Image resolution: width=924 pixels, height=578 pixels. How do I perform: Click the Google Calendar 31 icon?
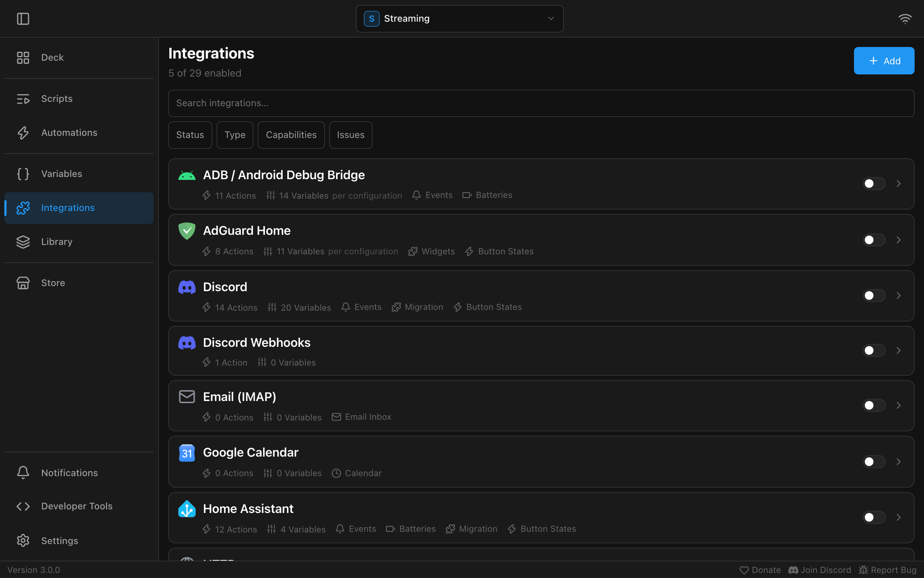tap(187, 453)
